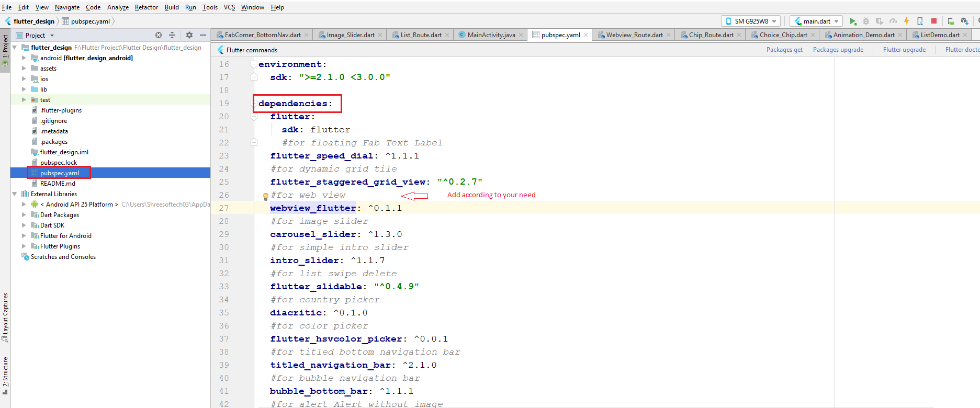
Task: Switch to the Image_Slider.dart tab
Action: click(x=351, y=35)
